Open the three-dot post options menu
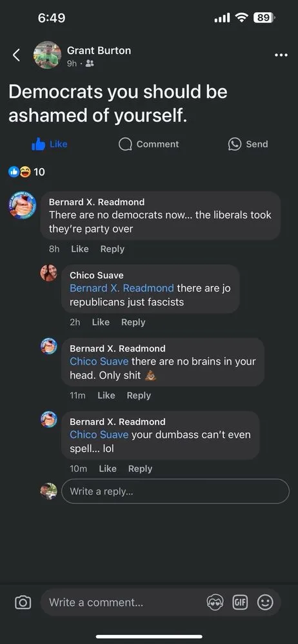 tap(281, 55)
